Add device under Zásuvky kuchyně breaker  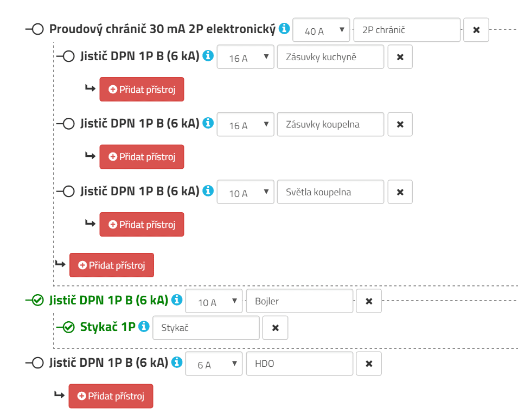click(142, 90)
